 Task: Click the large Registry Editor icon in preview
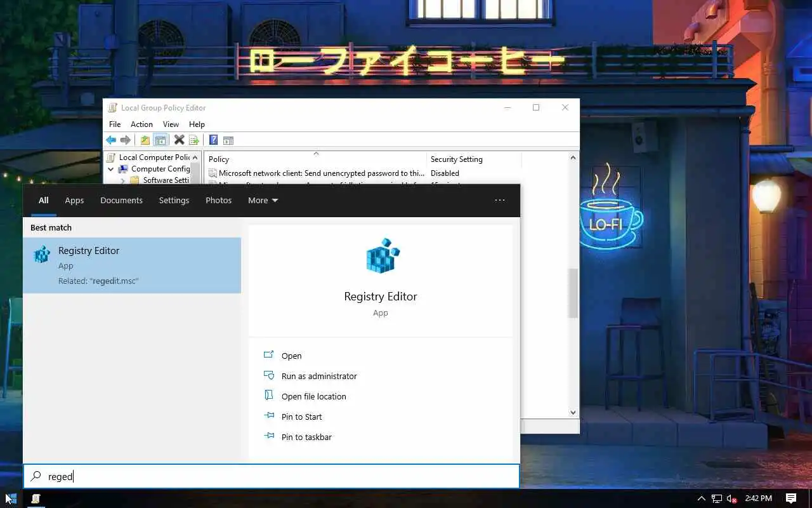click(383, 256)
